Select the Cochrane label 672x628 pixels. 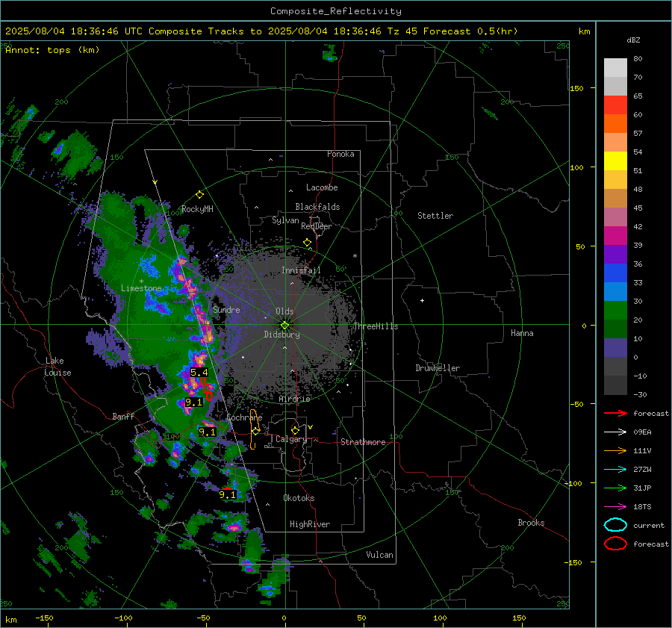244,417
